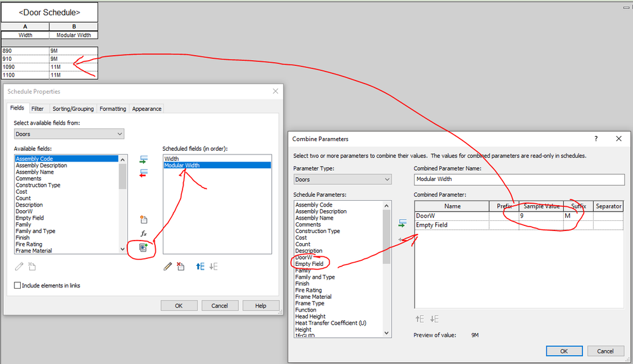Click OK in Schedule Properties
The height and width of the screenshot is (364, 633).
[179, 306]
